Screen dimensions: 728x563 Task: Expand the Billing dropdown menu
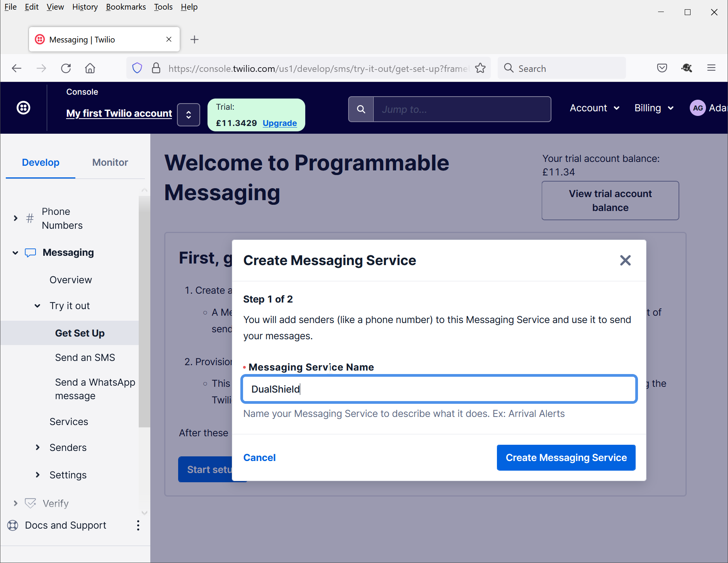[x=654, y=108]
